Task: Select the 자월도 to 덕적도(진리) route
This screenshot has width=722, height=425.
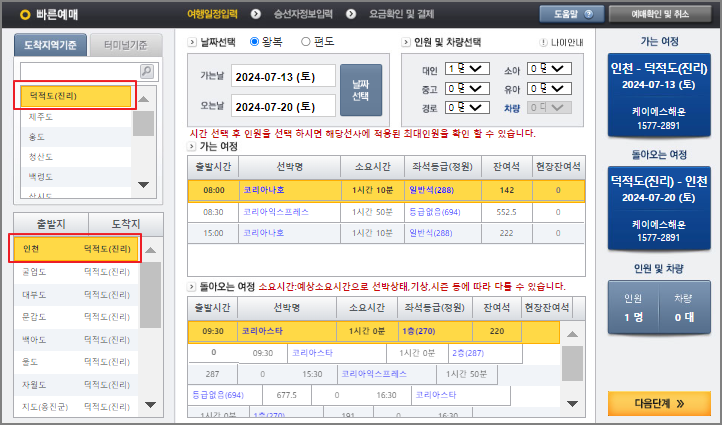Action: click(x=76, y=385)
